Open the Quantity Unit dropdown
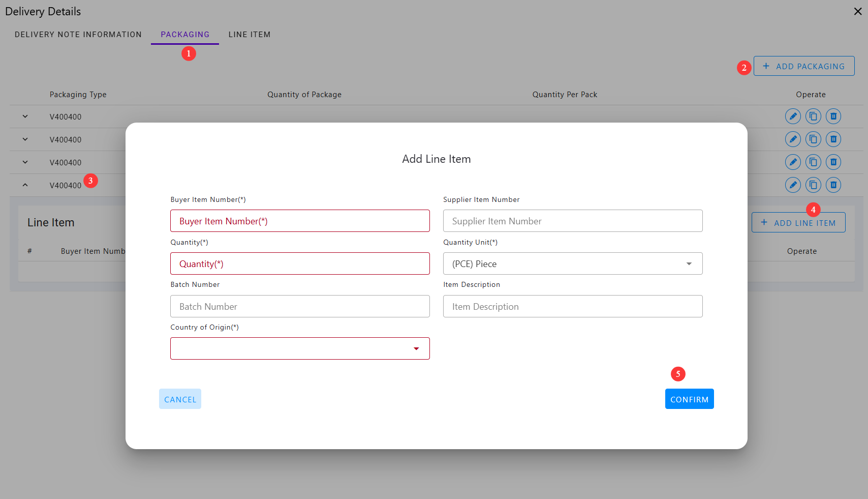The image size is (868, 499). click(x=572, y=263)
